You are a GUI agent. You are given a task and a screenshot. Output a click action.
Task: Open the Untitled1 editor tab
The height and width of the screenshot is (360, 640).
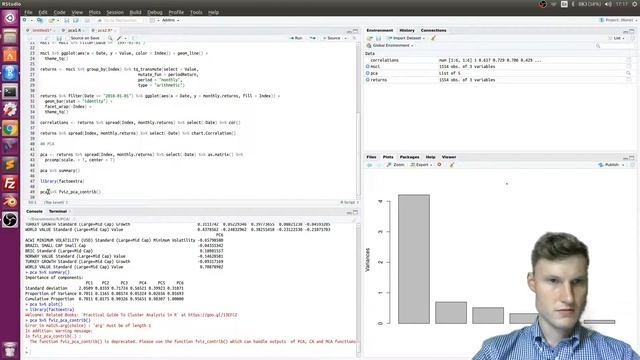click(x=42, y=30)
